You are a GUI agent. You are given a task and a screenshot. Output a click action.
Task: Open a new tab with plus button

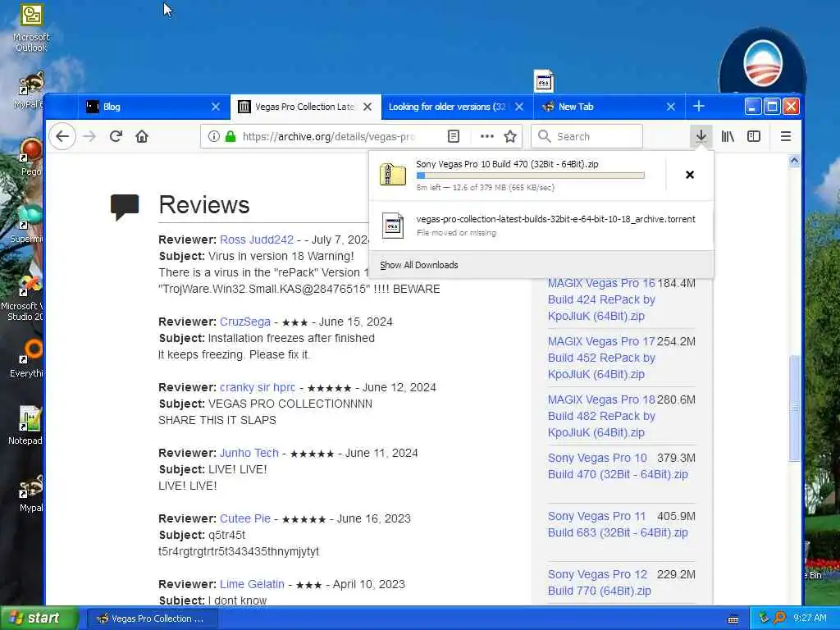coord(699,107)
